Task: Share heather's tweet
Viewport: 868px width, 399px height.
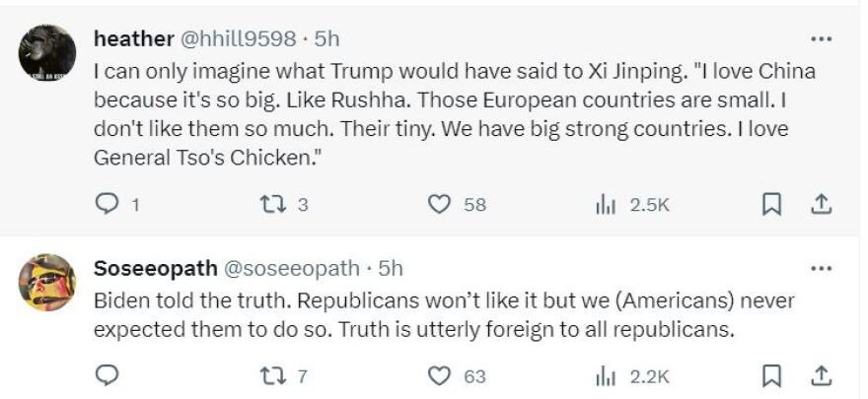Action: click(x=821, y=204)
